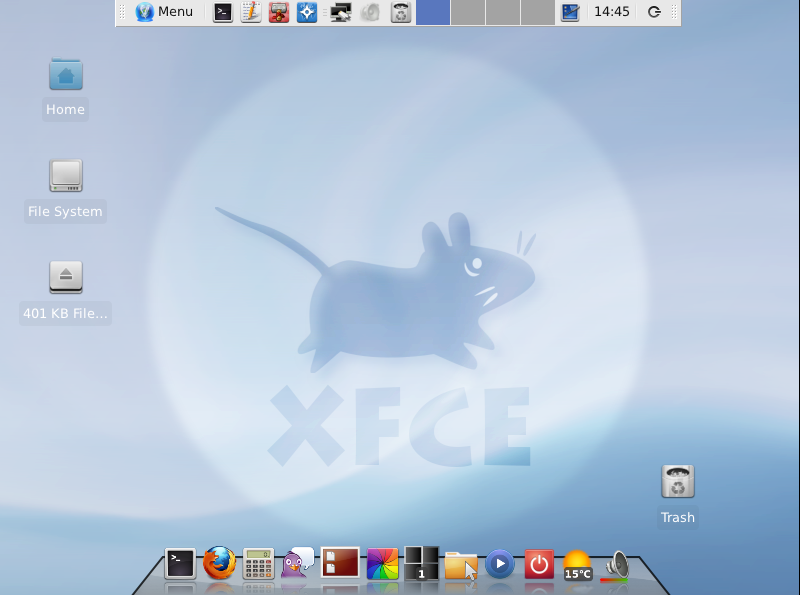The width and height of the screenshot is (800, 595).
Task: Switch to the fourth workspace in pager
Action: click(x=538, y=12)
